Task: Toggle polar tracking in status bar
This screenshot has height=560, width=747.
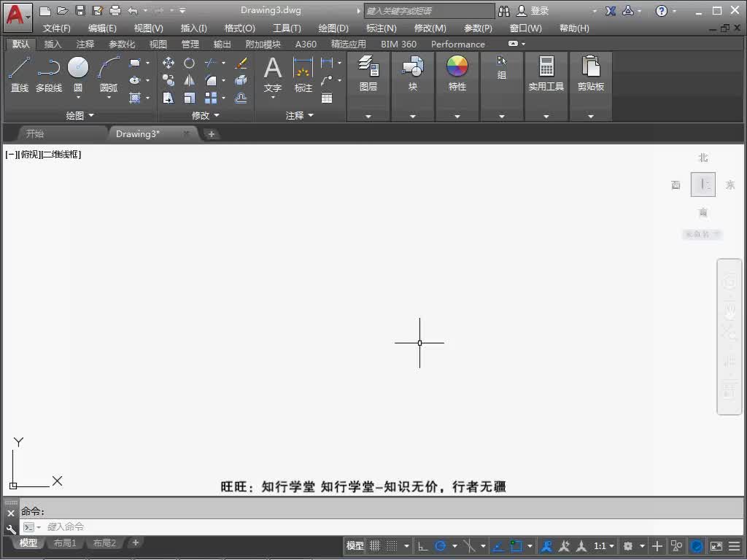Action: coord(440,545)
